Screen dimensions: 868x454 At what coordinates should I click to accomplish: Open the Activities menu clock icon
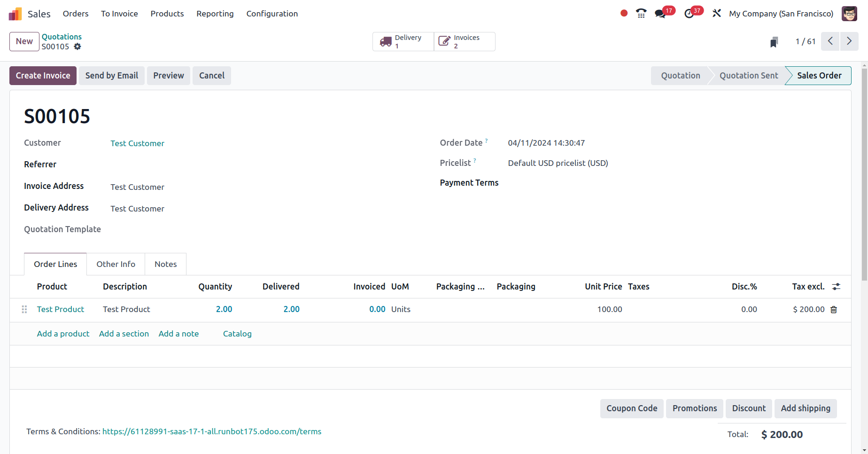[690, 14]
